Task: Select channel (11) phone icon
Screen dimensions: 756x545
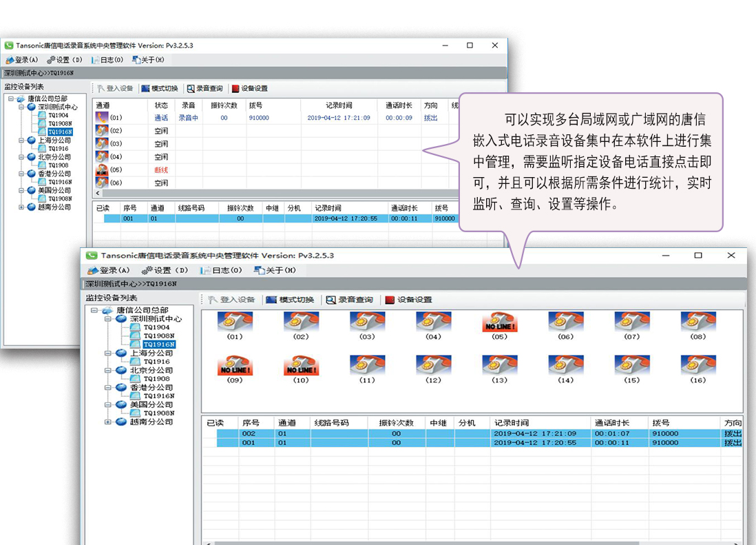Action: click(367, 365)
